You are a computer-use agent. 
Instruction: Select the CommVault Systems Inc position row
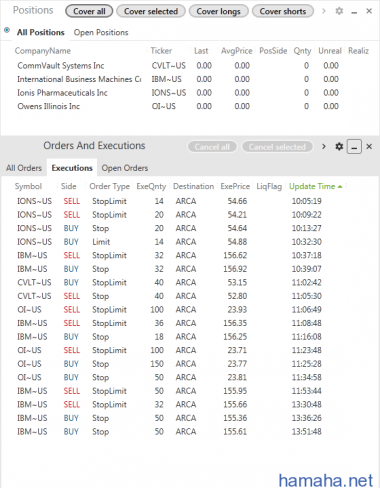point(190,66)
